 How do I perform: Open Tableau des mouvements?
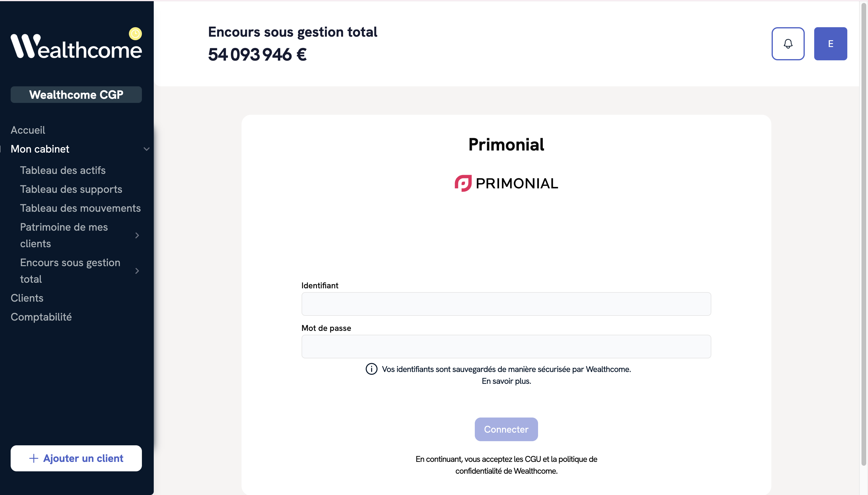(x=80, y=208)
